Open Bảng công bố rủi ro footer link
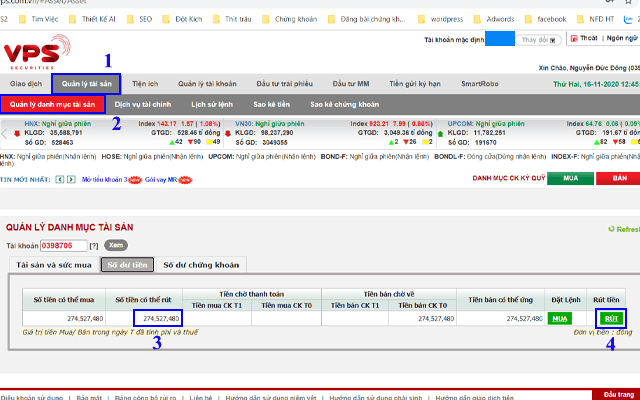Viewport: 640px width, 400px height. 146,397
